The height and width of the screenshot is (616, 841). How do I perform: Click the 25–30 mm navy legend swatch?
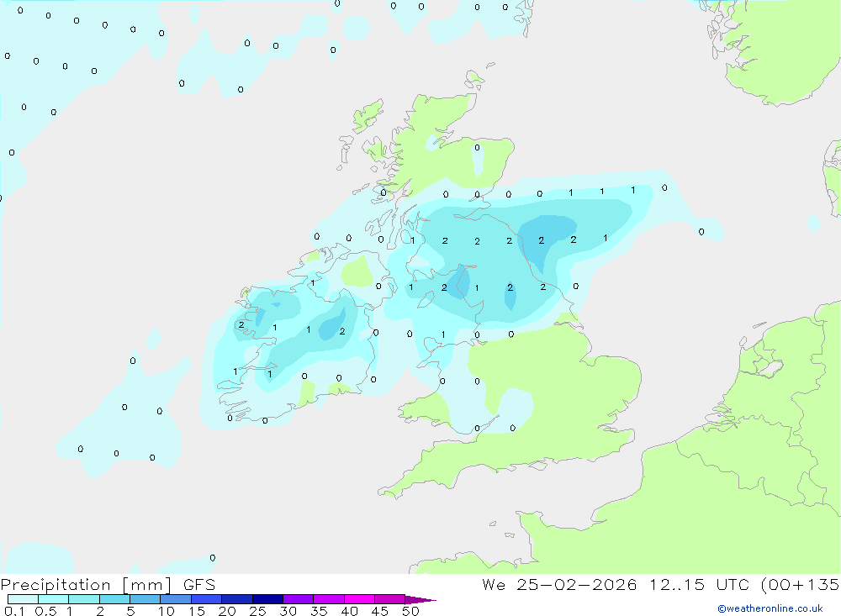pyautogui.click(x=267, y=599)
